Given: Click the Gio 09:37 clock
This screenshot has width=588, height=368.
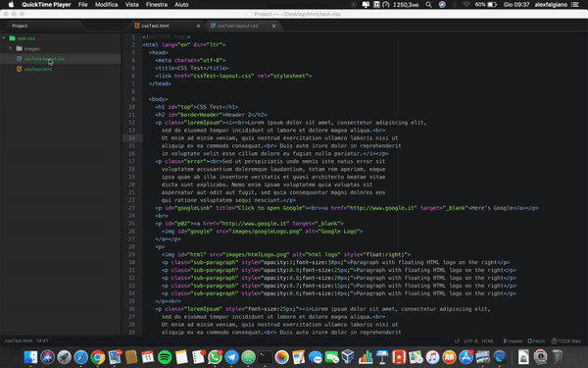Looking at the screenshot, I should coord(516,5).
